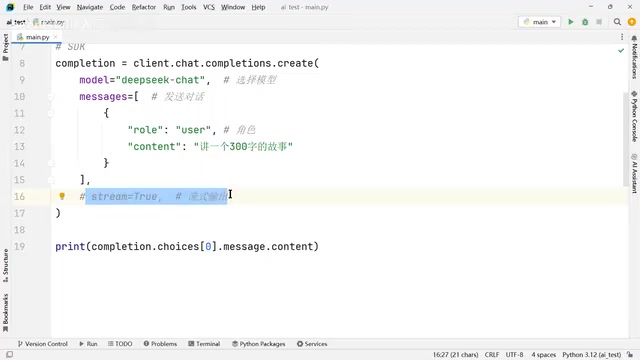Collapse the code fold at line 10
The height and width of the screenshot is (360, 640).
tap(51, 97)
